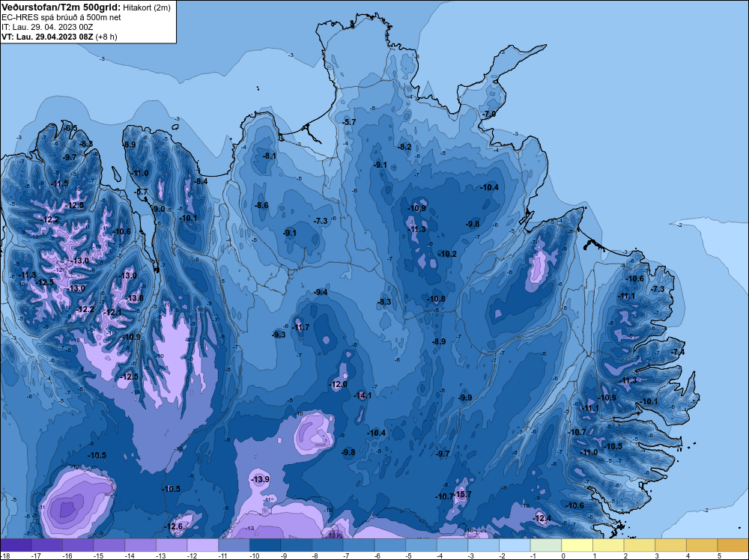Click the -8.1 temperature reading

[x=270, y=156]
